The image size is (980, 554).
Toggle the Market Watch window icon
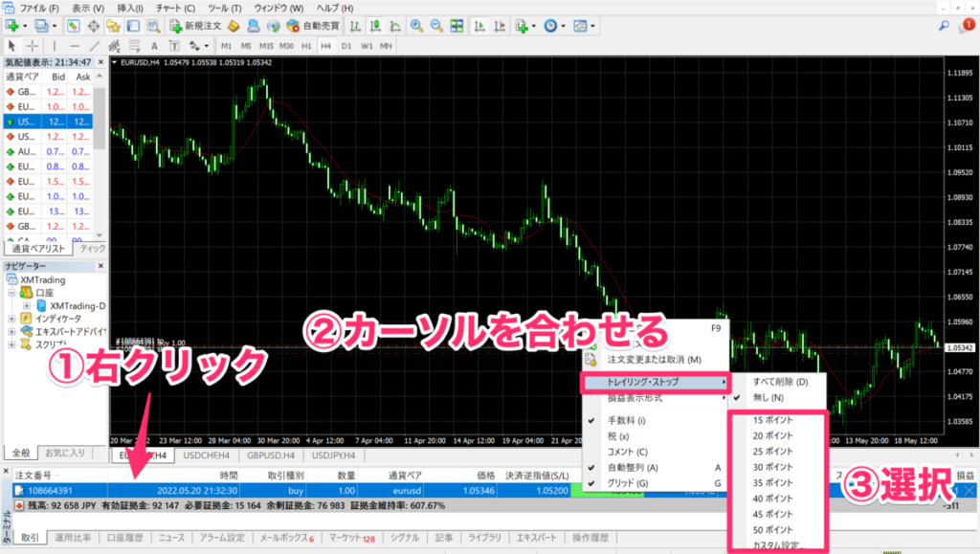[73, 26]
